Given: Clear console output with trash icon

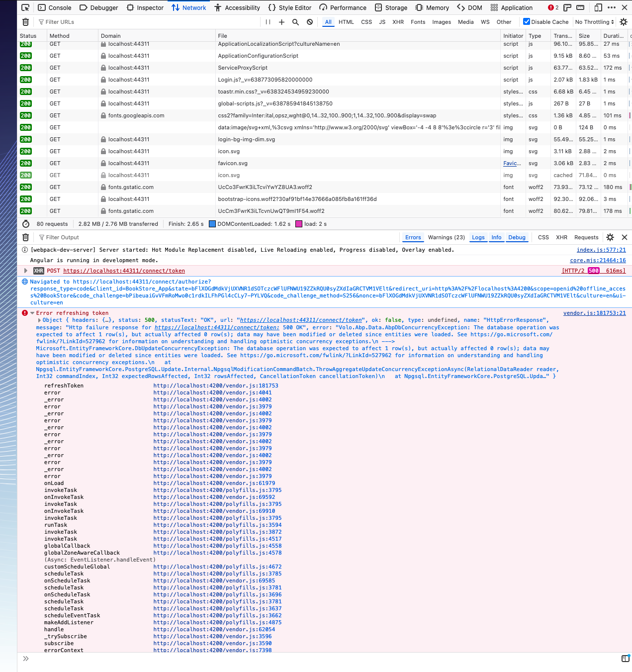Looking at the screenshot, I should click(x=26, y=237).
